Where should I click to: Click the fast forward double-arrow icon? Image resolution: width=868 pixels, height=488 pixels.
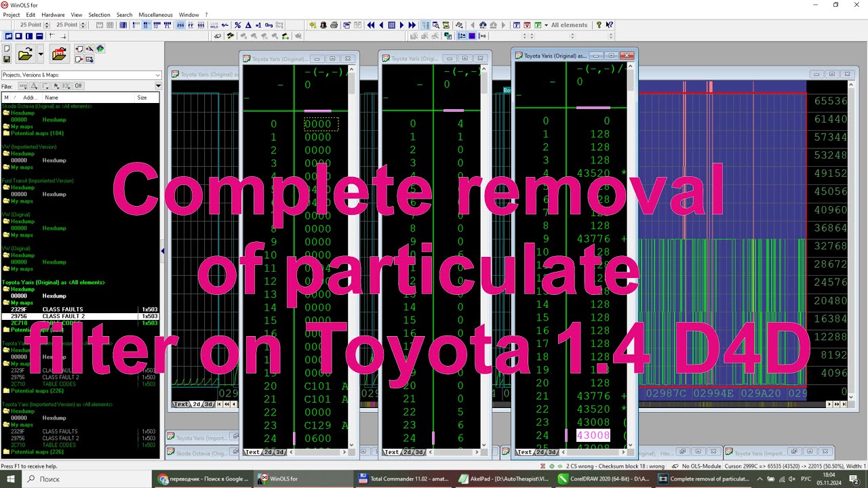click(412, 25)
